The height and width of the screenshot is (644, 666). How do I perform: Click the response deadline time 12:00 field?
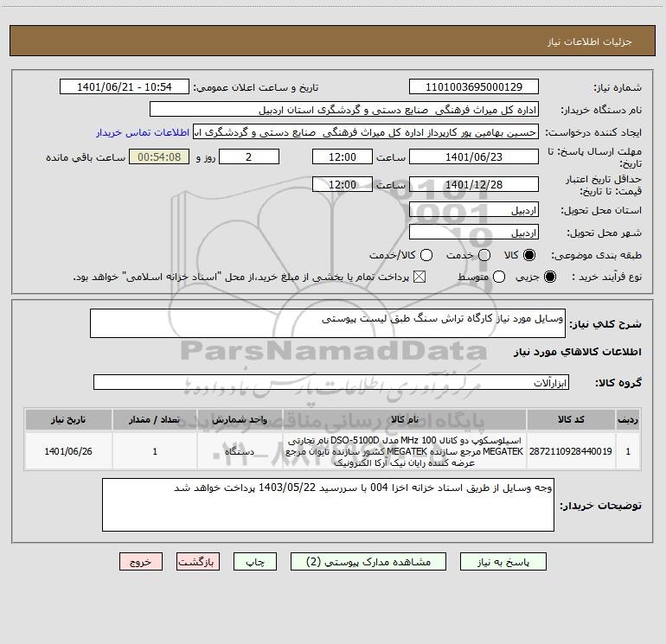[343, 156]
